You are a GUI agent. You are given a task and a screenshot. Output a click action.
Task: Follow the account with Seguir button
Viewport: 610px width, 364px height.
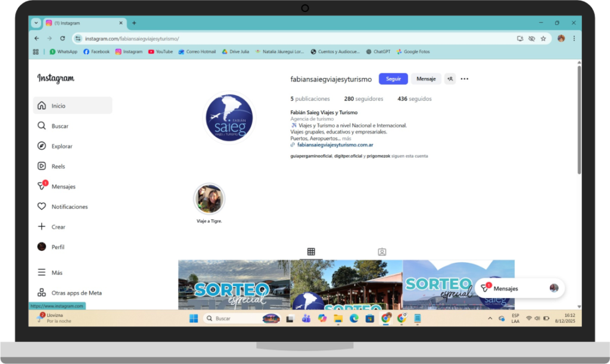tap(393, 79)
